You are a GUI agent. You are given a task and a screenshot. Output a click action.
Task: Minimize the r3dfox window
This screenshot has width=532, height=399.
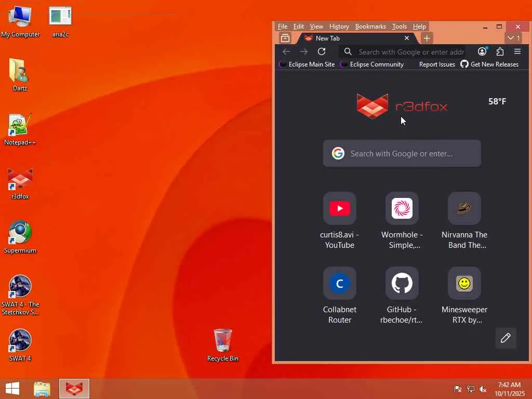pos(485,27)
